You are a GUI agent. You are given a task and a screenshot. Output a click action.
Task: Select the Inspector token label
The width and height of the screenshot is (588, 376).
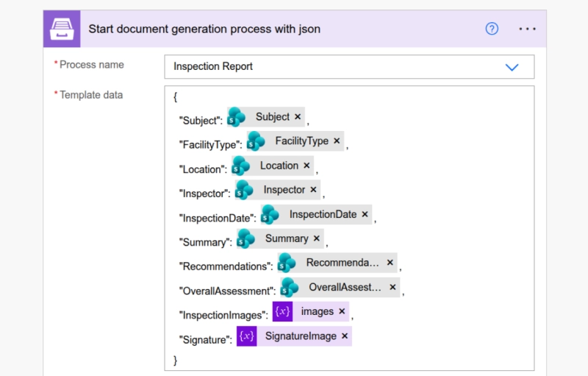pyautogui.click(x=284, y=190)
